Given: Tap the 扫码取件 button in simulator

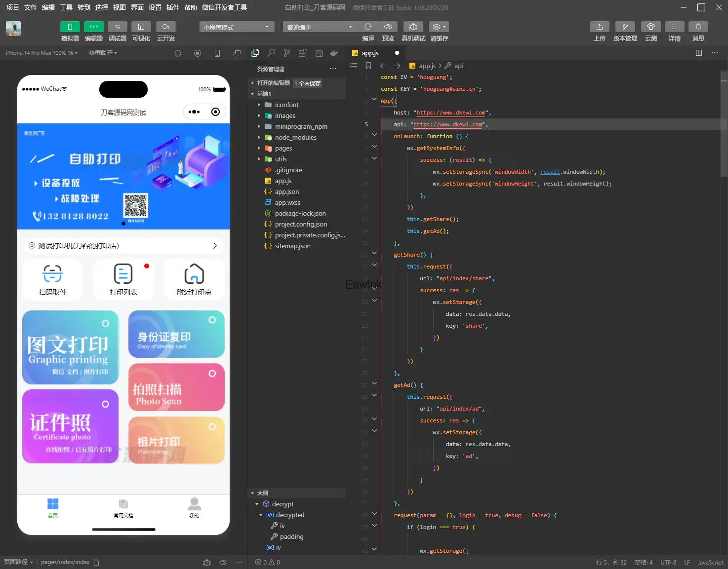Looking at the screenshot, I should point(53,279).
